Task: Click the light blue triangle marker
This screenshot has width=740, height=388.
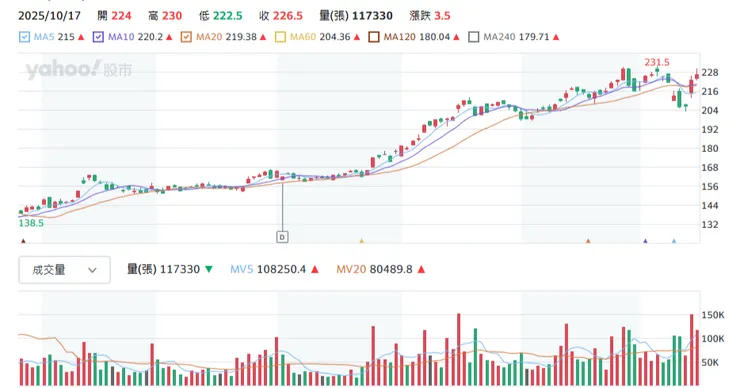Action: (674, 241)
